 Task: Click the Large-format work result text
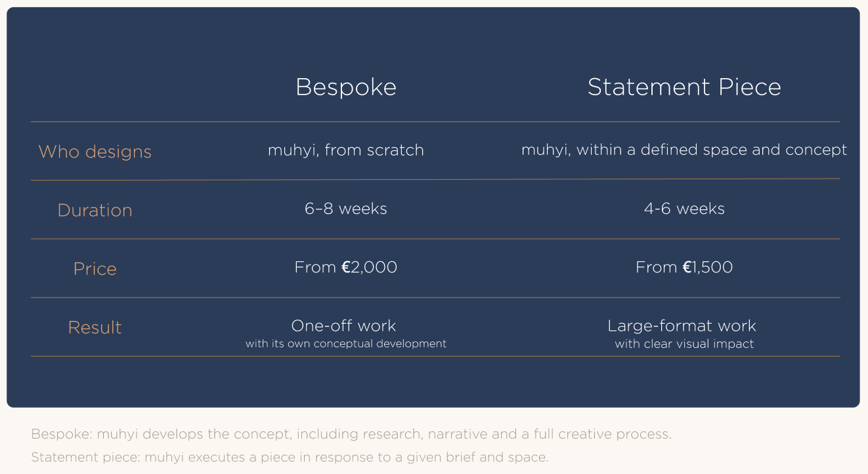[x=682, y=326]
